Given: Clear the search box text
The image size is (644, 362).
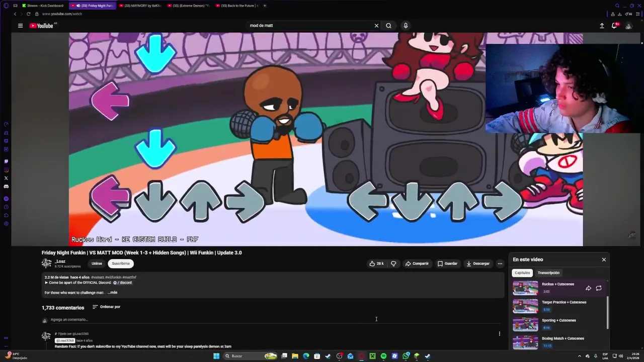Looking at the screenshot, I should pos(376,26).
